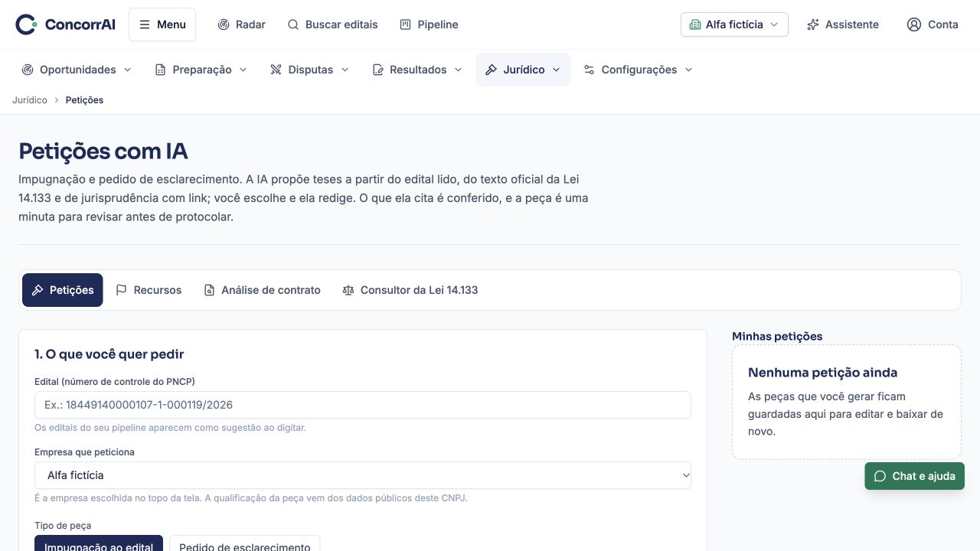
Task: Click the hamburger icon on Menu button
Action: tap(145, 24)
